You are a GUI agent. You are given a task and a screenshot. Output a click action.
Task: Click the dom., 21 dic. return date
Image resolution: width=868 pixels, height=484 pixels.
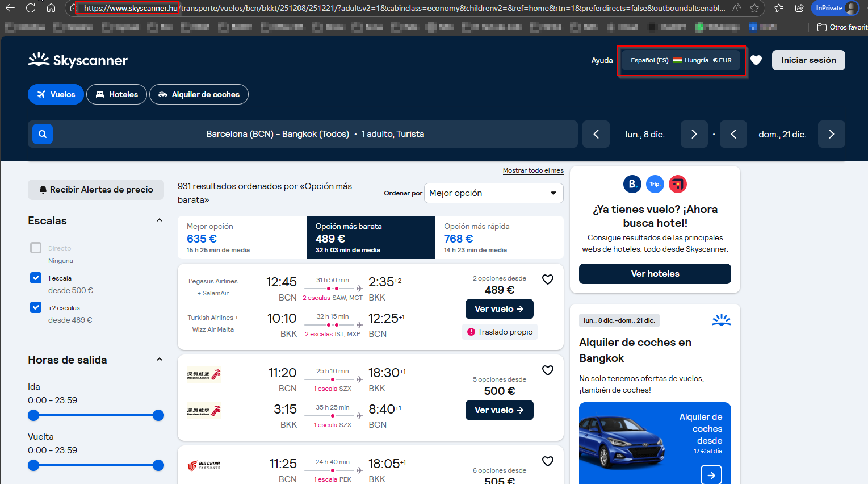(782, 135)
